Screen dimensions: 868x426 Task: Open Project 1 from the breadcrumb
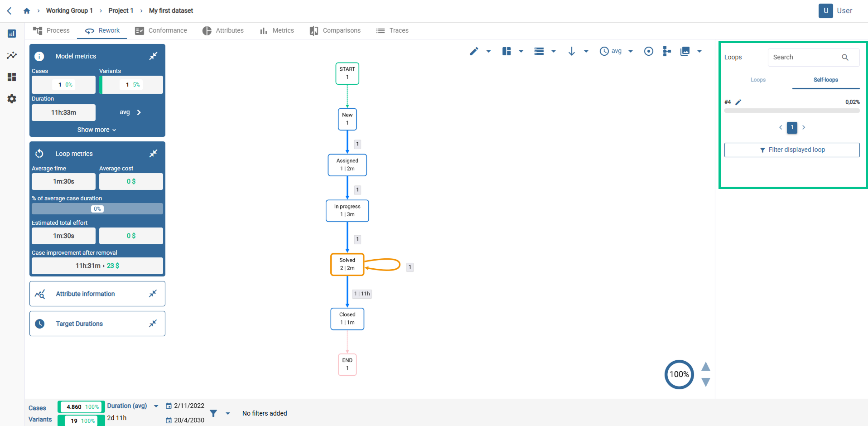(121, 10)
